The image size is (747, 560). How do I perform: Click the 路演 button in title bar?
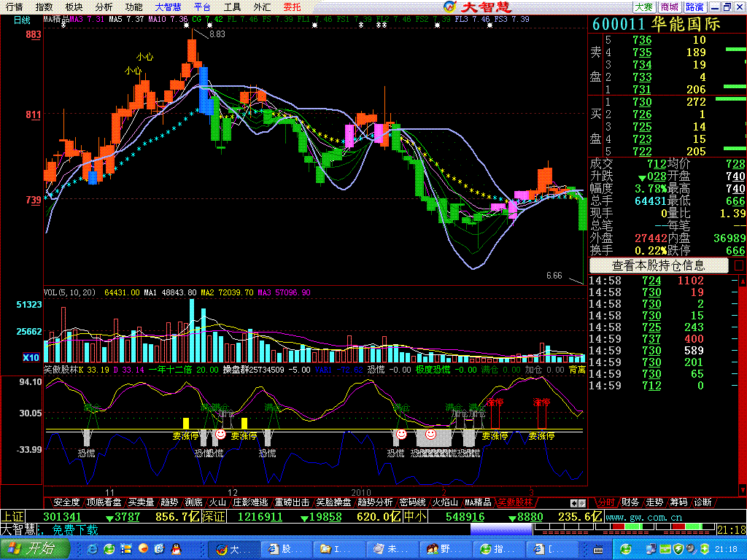point(694,7)
